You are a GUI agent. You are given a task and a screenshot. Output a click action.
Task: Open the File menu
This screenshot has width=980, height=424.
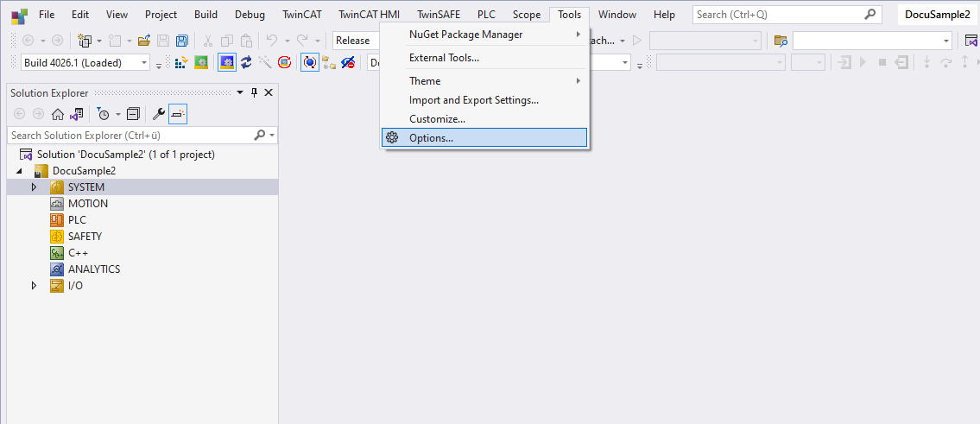[47, 15]
